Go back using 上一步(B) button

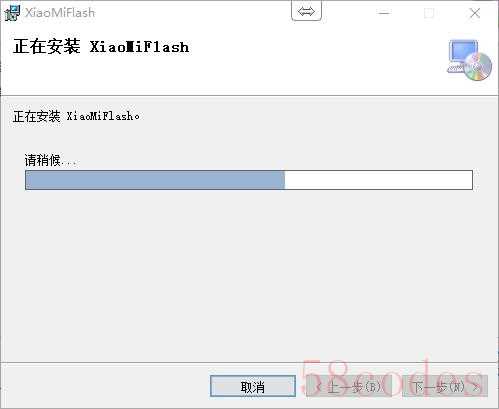coord(349,387)
